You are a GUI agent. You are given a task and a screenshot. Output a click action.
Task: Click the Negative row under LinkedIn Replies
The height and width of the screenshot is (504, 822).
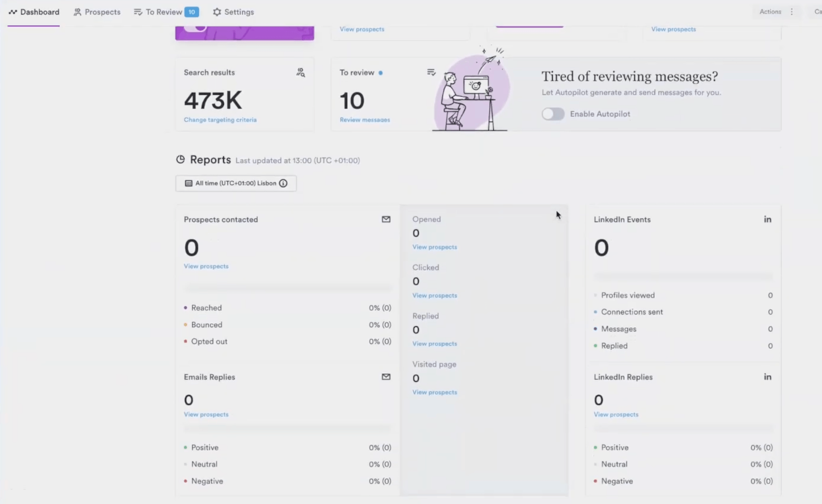click(x=683, y=481)
